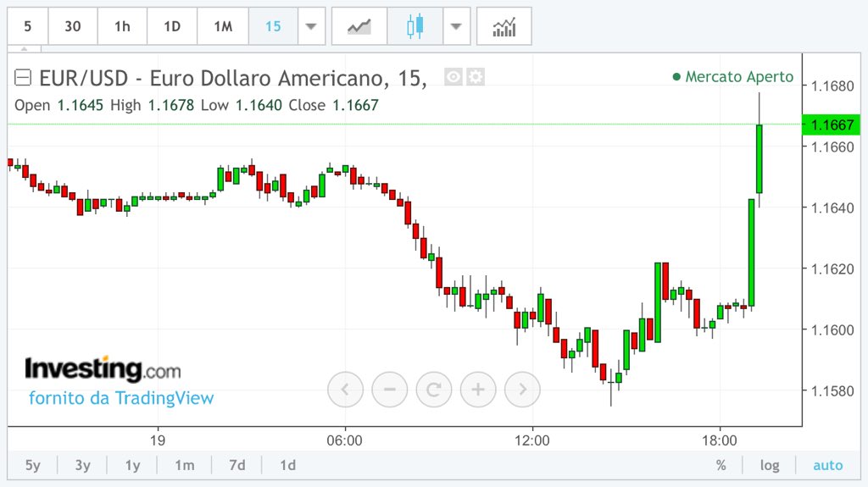Select the 30 minute interval
The height and width of the screenshot is (487, 868).
tap(73, 26)
